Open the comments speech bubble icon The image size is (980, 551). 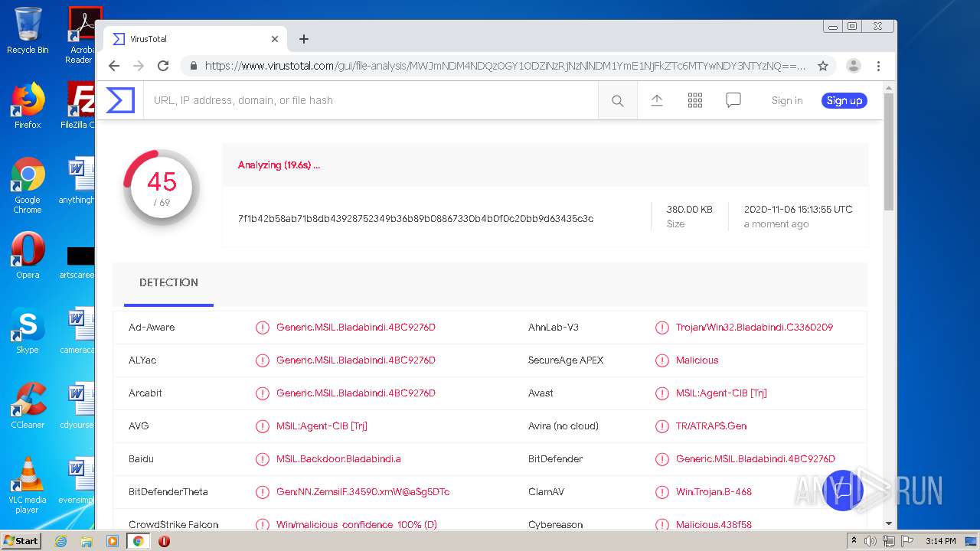pyautogui.click(x=733, y=100)
